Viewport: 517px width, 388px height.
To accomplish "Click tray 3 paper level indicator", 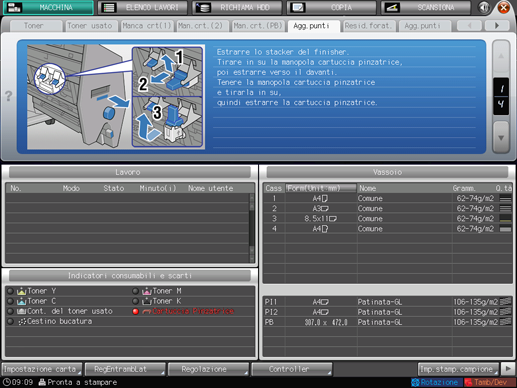I will pyautogui.click(x=505, y=219).
